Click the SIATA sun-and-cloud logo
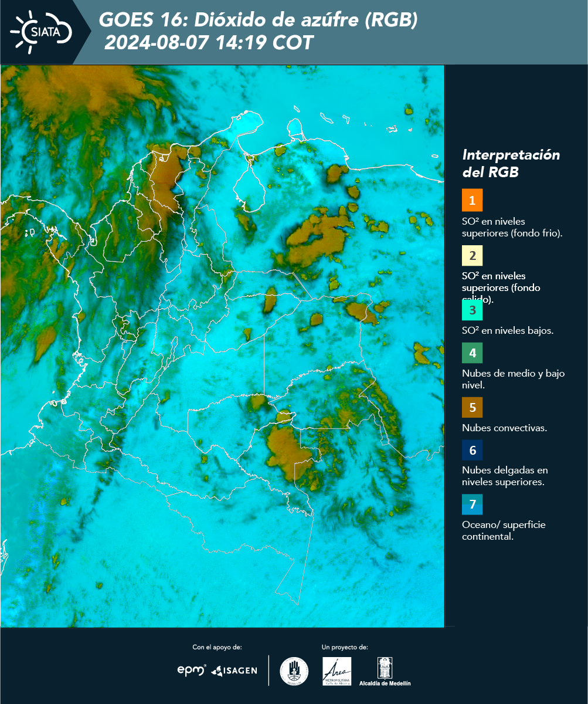 pyautogui.click(x=42, y=31)
